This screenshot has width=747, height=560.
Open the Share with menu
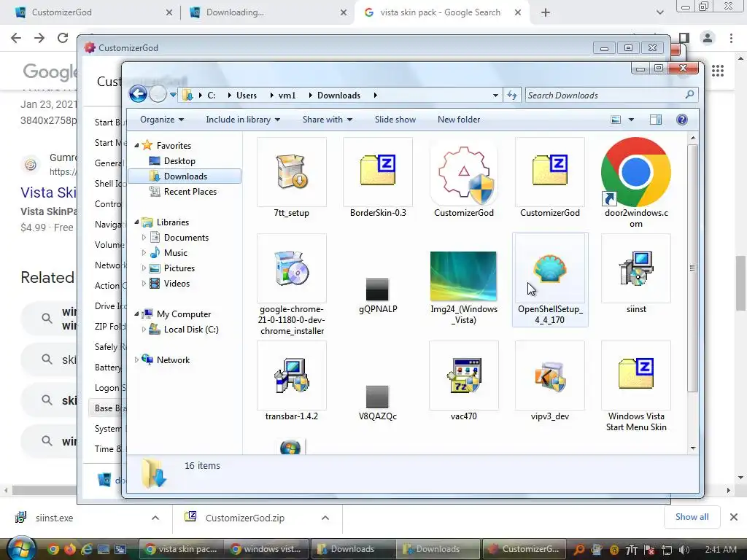tap(328, 120)
